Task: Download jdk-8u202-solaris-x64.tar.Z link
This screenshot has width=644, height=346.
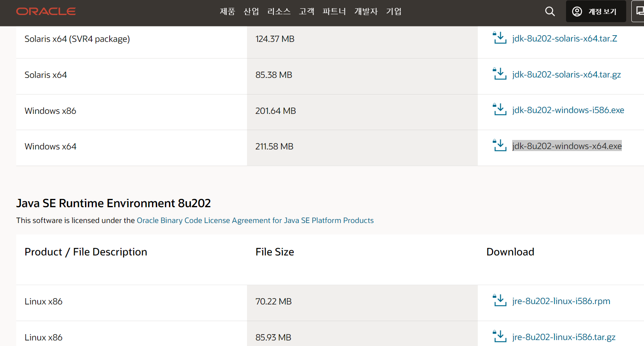Action: pyautogui.click(x=564, y=38)
